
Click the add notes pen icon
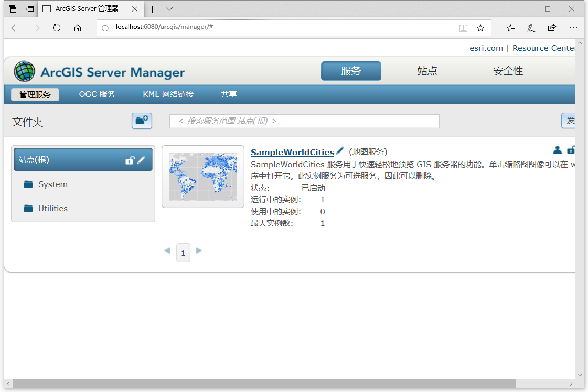click(x=531, y=28)
